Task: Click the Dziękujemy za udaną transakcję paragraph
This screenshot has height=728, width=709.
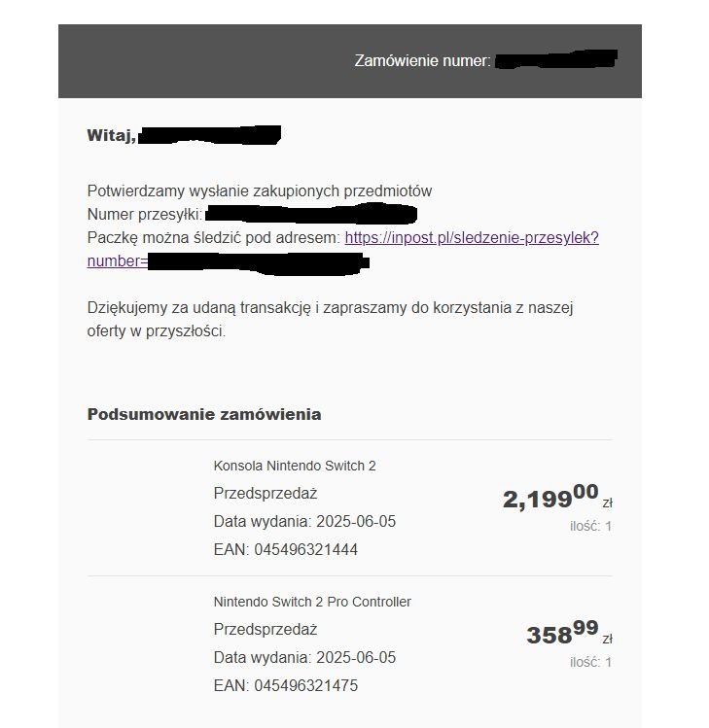Action: [x=330, y=320]
